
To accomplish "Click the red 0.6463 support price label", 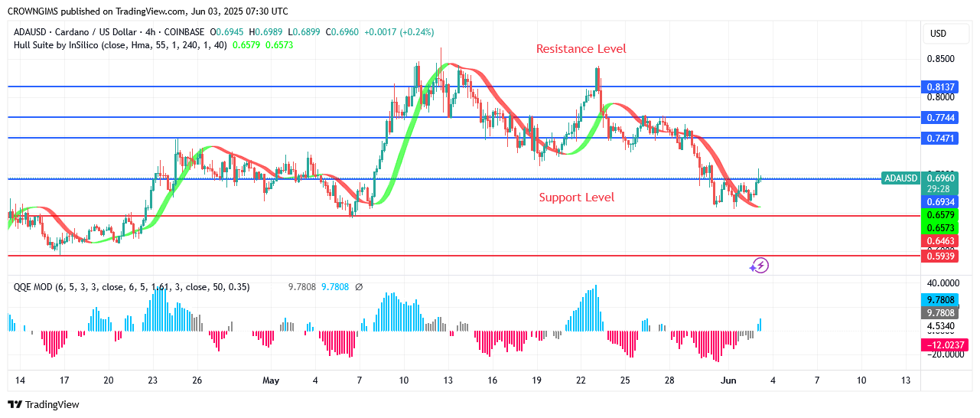I will point(939,241).
